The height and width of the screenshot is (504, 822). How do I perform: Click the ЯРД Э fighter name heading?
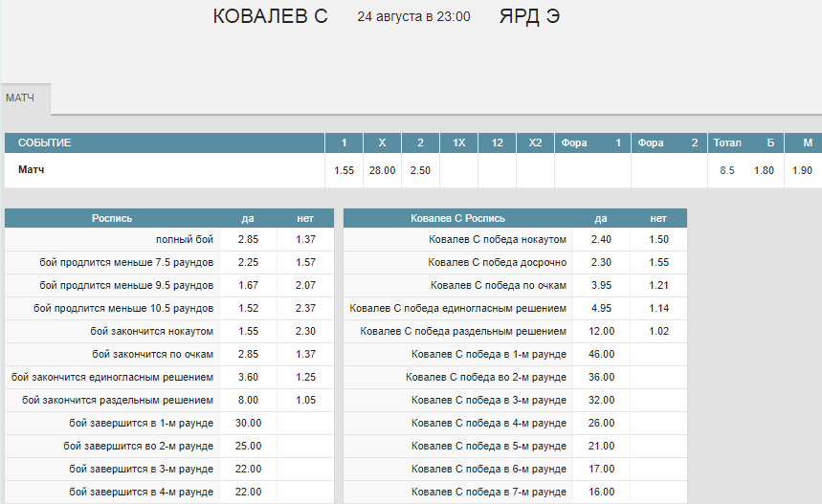pos(529,16)
